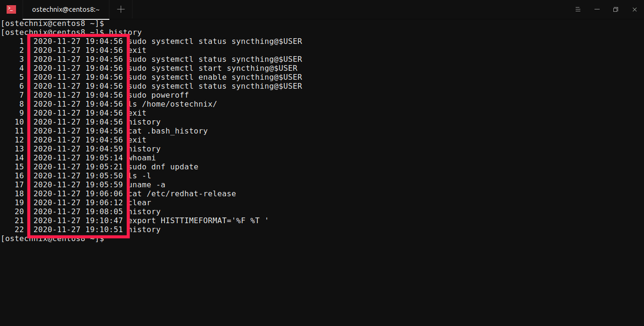Click the 'export HISTTIMEFORMAT' command line
This screenshot has width=644, height=326.
[x=198, y=221]
